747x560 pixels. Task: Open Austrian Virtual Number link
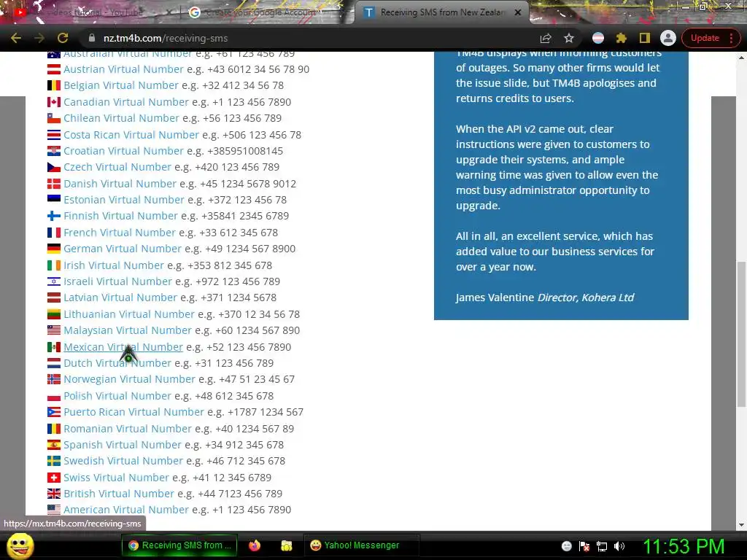pyautogui.click(x=123, y=69)
